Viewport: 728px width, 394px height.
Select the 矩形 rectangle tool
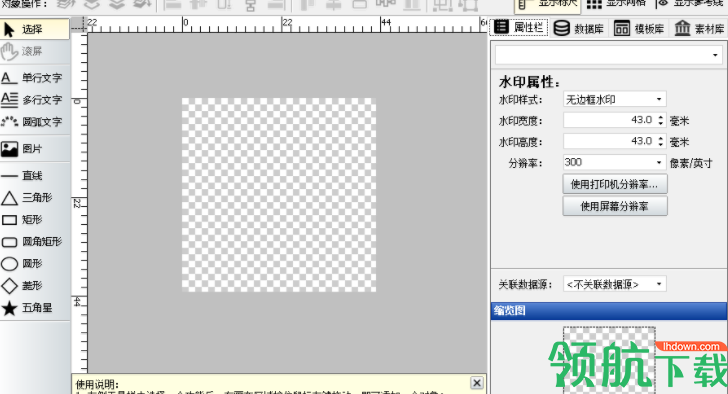tap(34, 220)
